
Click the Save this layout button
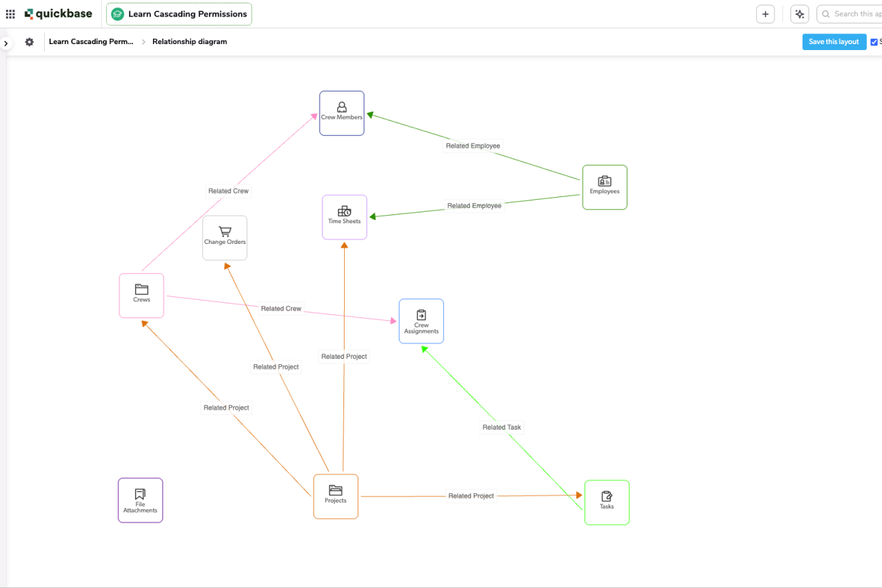point(834,41)
